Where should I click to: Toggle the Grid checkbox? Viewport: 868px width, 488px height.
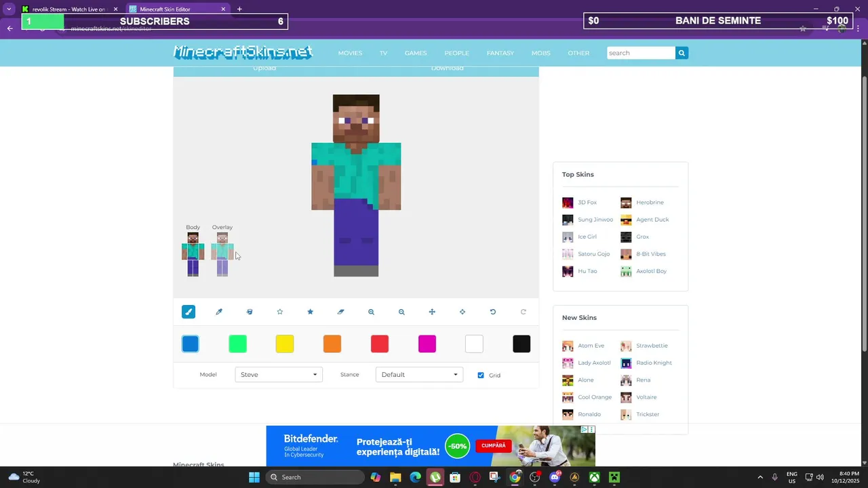tap(481, 375)
